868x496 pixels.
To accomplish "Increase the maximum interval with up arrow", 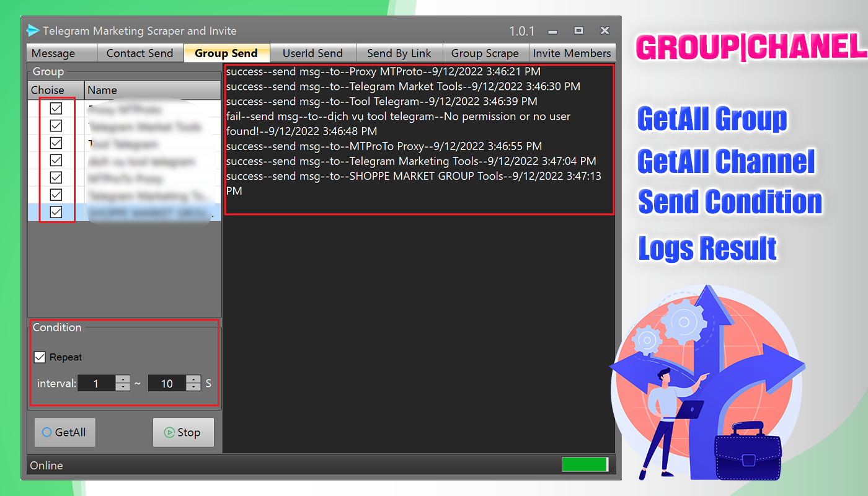I will point(193,379).
